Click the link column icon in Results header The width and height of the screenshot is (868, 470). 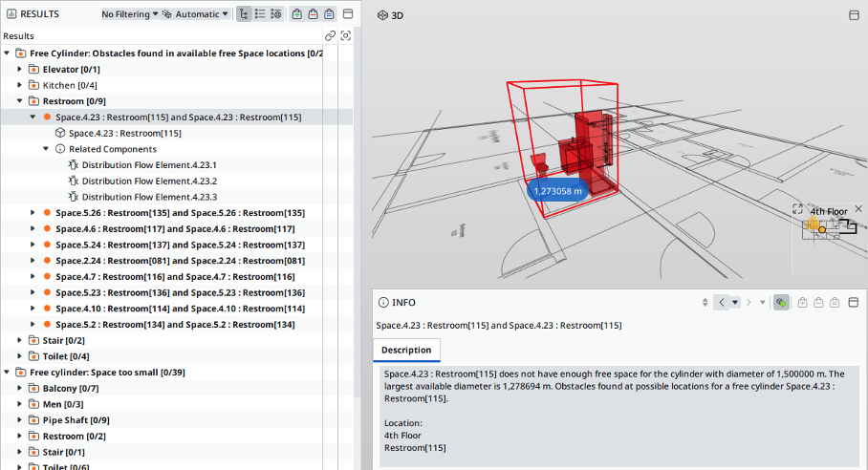pyautogui.click(x=330, y=36)
